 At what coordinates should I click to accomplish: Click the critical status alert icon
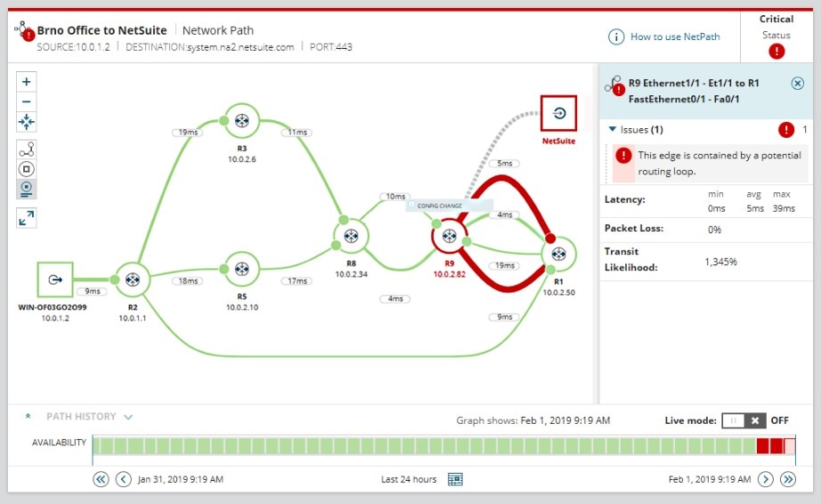[776, 52]
